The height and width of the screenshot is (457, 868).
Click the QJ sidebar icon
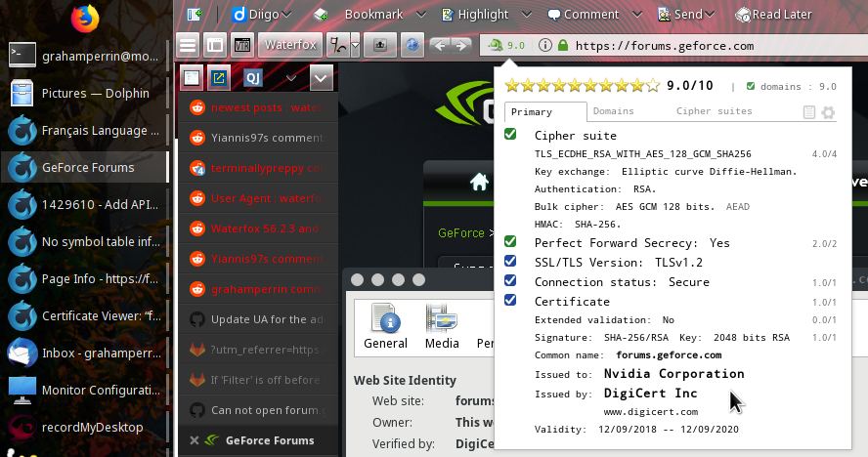(x=252, y=78)
